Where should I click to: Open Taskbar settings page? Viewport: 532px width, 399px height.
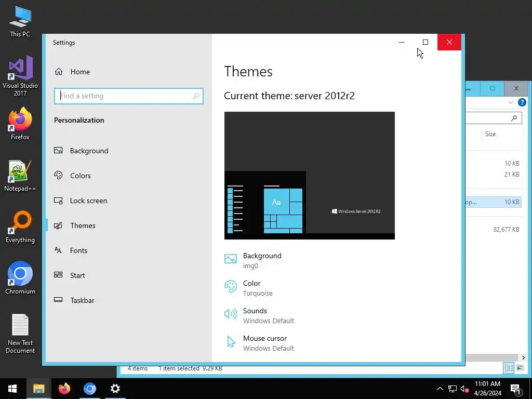(x=74, y=300)
